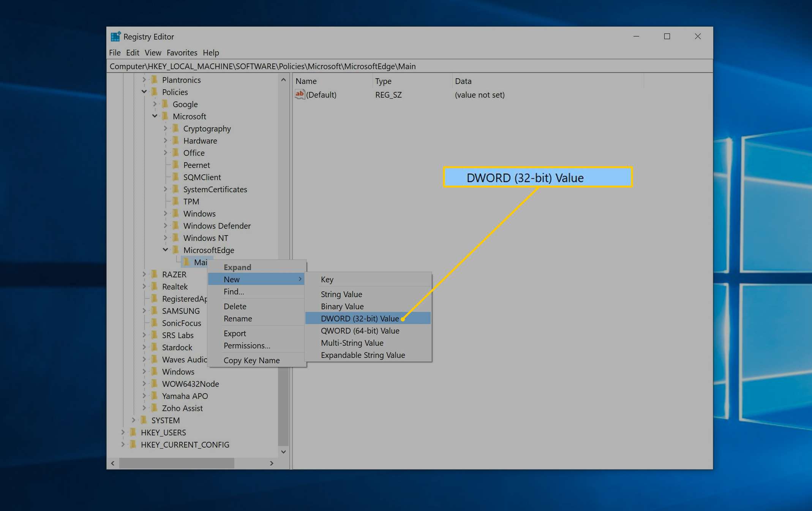Open Permissions... from the context menu
Screen dimensions: 812x511
[256, 345]
